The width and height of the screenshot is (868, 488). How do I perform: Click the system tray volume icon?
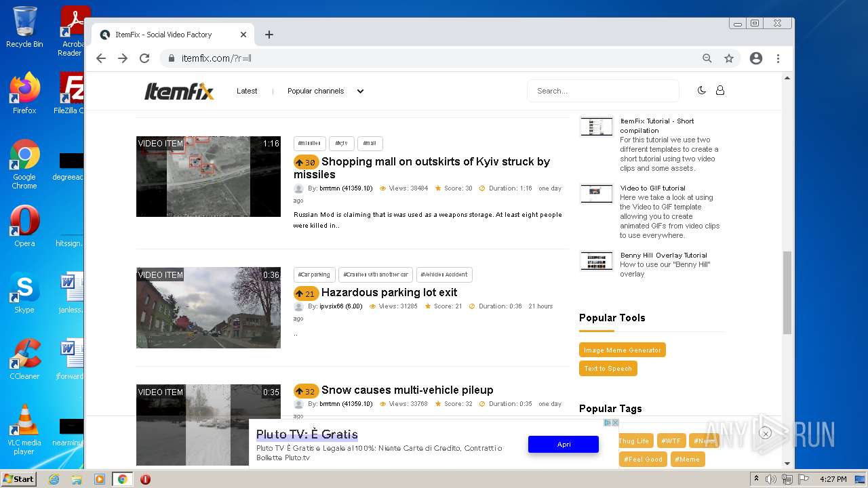tap(771, 479)
